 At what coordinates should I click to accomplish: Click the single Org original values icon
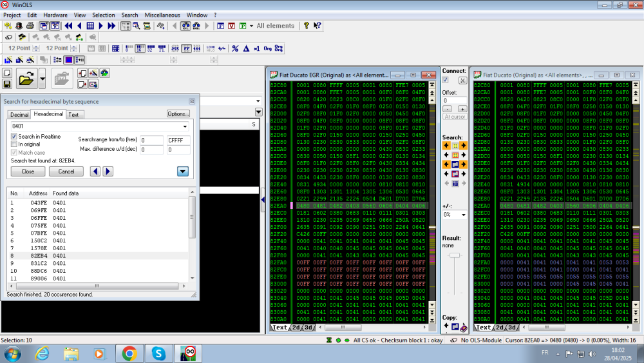pyautogui.click(x=268, y=48)
